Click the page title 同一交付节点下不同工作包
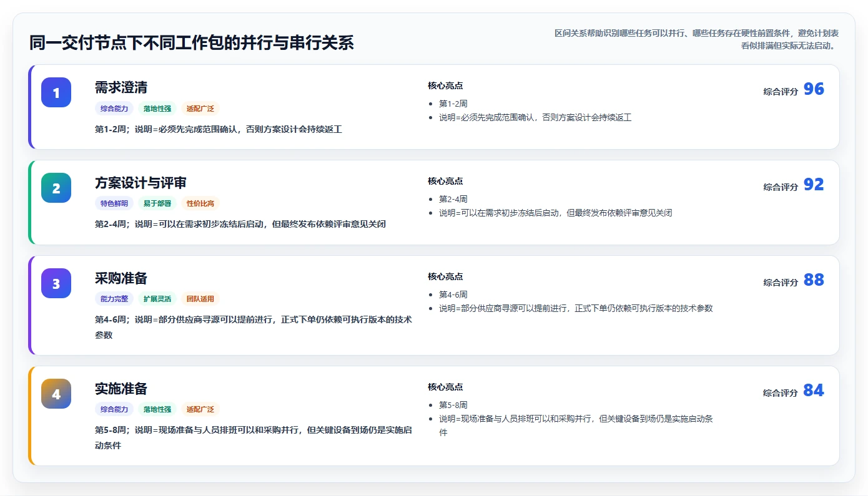Image resolution: width=868 pixels, height=496 pixels. point(192,43)
